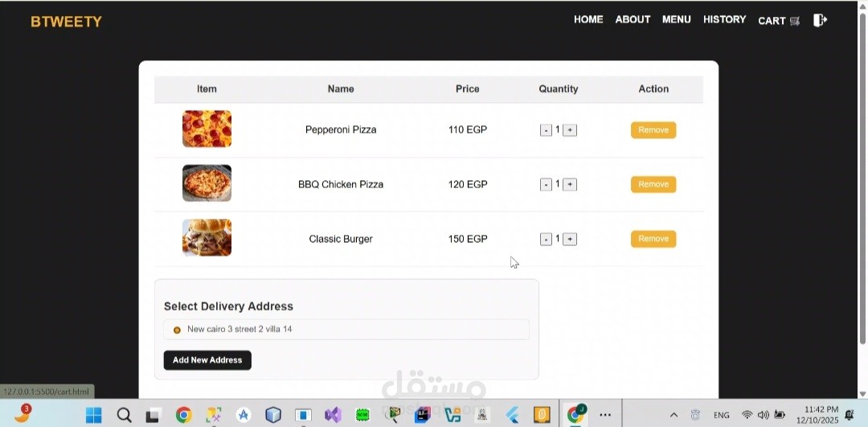Click the Classic Burger thumbnail image
868x427 pixels.
coord(207,237)
